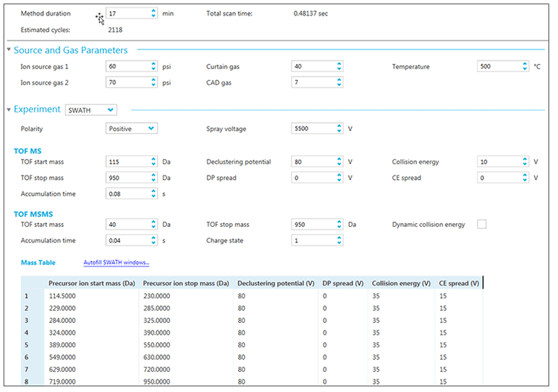This screenshot has width=558, height=392.
Task: Click the Charge state spinner arrows
Action: (x=339, y=240)
